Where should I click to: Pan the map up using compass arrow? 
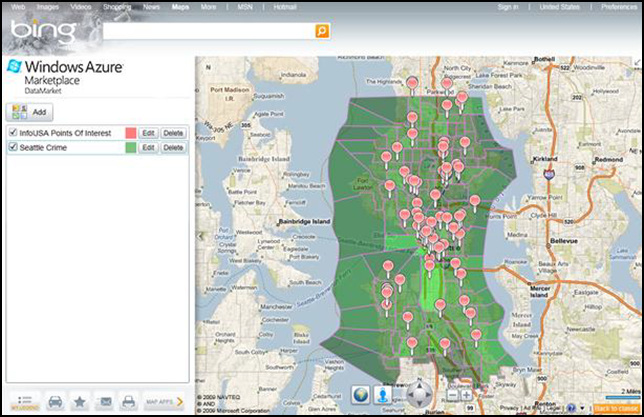[x=419, y=385]
